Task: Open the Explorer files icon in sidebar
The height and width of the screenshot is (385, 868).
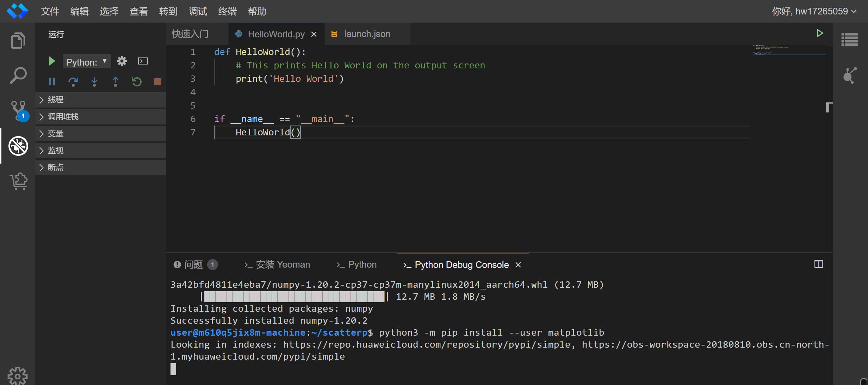Action: (18, 41)
